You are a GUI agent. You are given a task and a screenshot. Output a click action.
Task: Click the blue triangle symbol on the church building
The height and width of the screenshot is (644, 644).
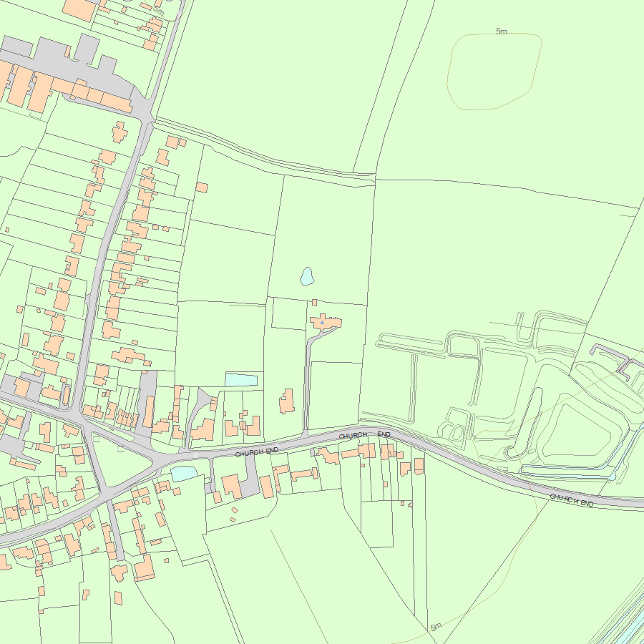click(x=322, y=323)
